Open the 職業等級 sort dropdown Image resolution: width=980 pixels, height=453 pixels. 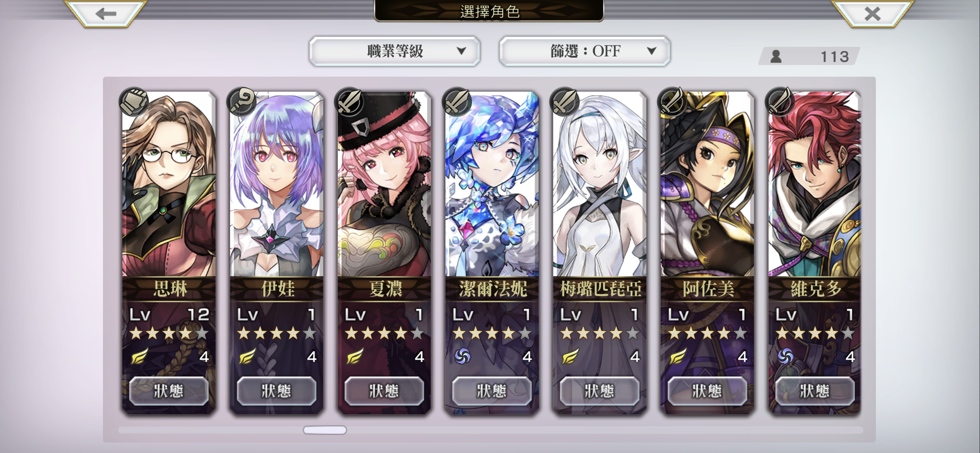[395, 51]
